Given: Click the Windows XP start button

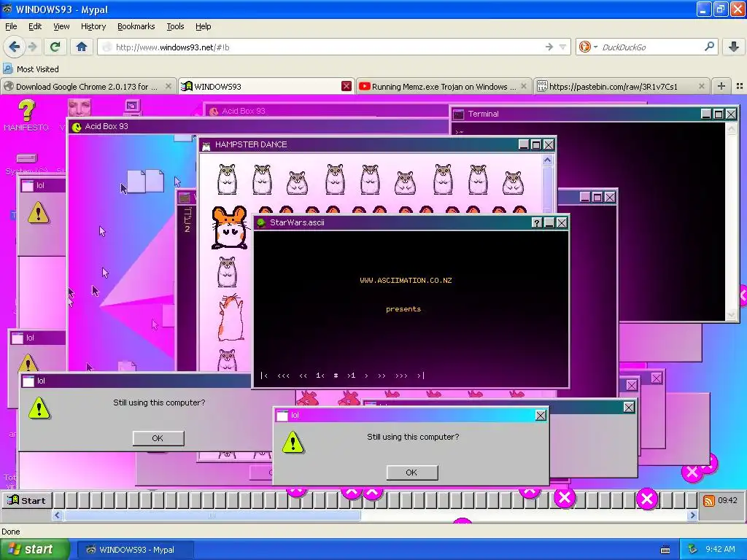Looking at the screenshot, I should tap(34, 549).
